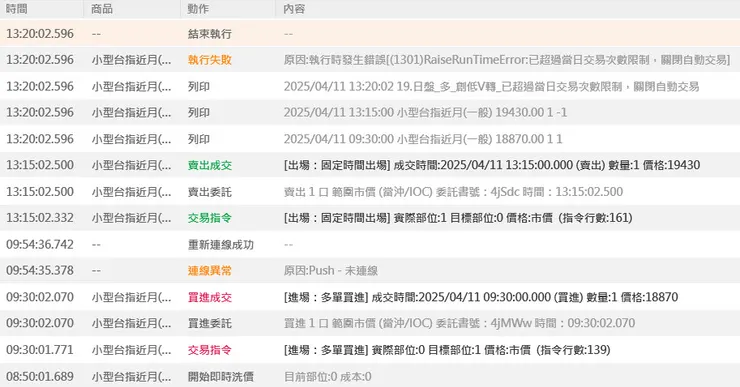The width and height of the screenshot is (740, 387).
Task: Click the red 買進成交 action label
Action: [210, 297]
